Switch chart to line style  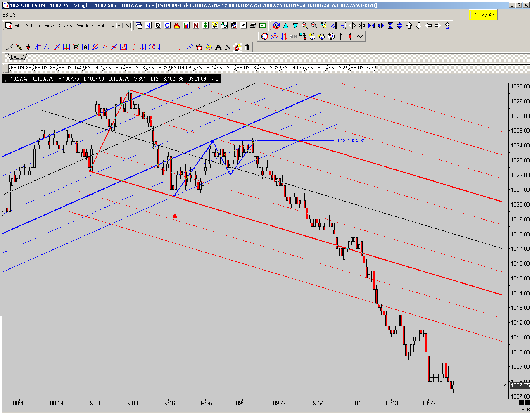360,36
